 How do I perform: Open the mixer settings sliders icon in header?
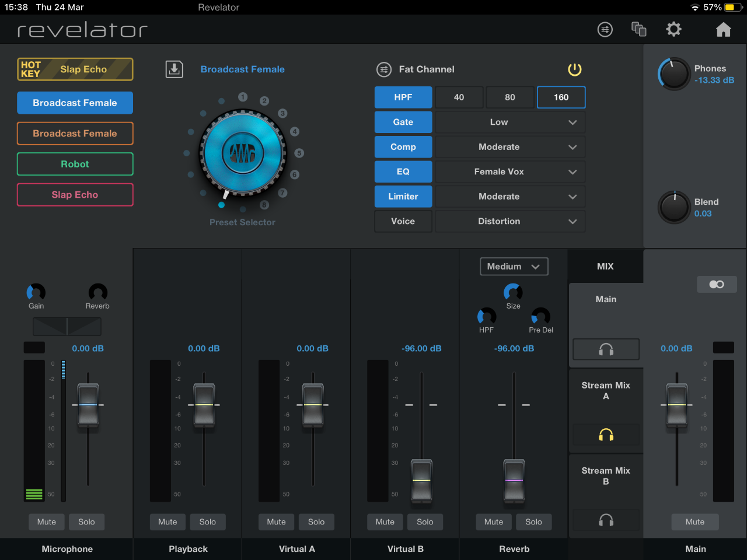click(x=605, y=29)
